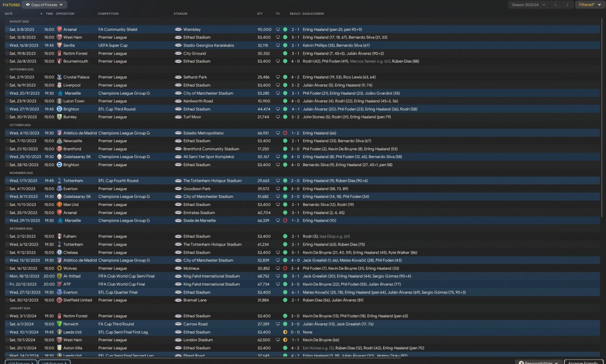Open the FIFA Club World Cup Final link
Image resolution: width=606 pixels, height=364 pixels.
(x=122, y=284)
